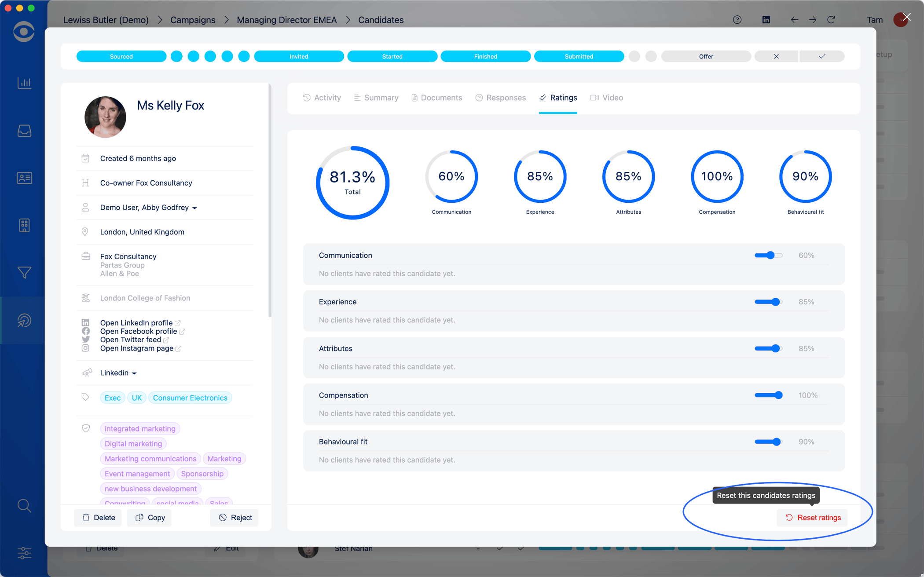924x577 pixels.
Task: Adjust the Communication rating slider
Action: 770,256
